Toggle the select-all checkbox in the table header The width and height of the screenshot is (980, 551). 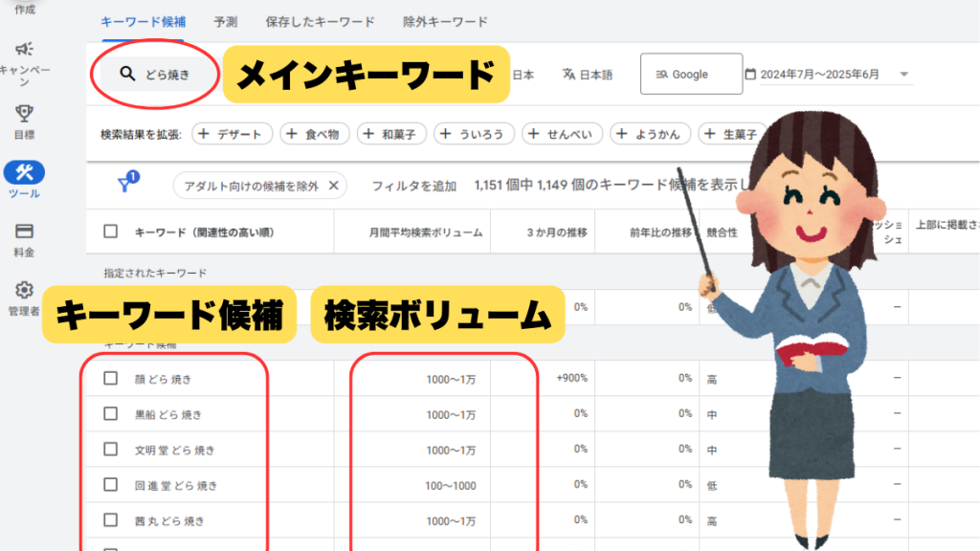pyautogui.click(x=111, y=231)
